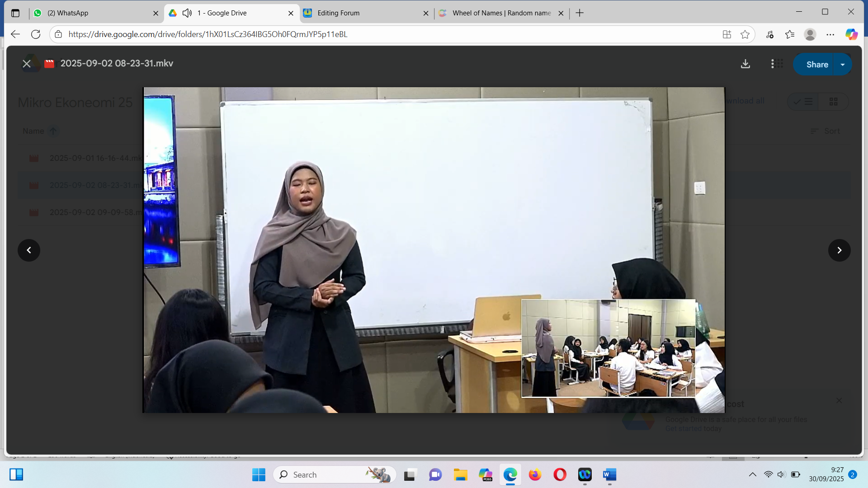Show hidden icons in the system tray

point(752,474)
